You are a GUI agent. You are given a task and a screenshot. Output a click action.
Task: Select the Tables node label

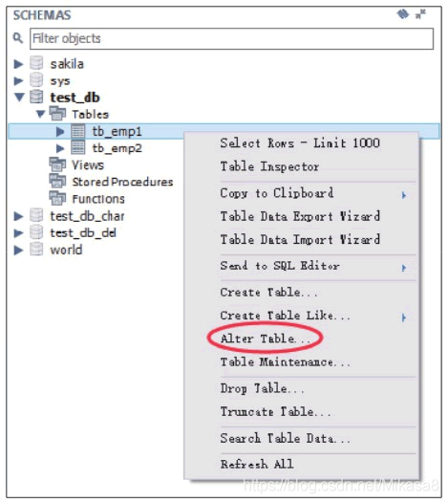pos(91,115)
